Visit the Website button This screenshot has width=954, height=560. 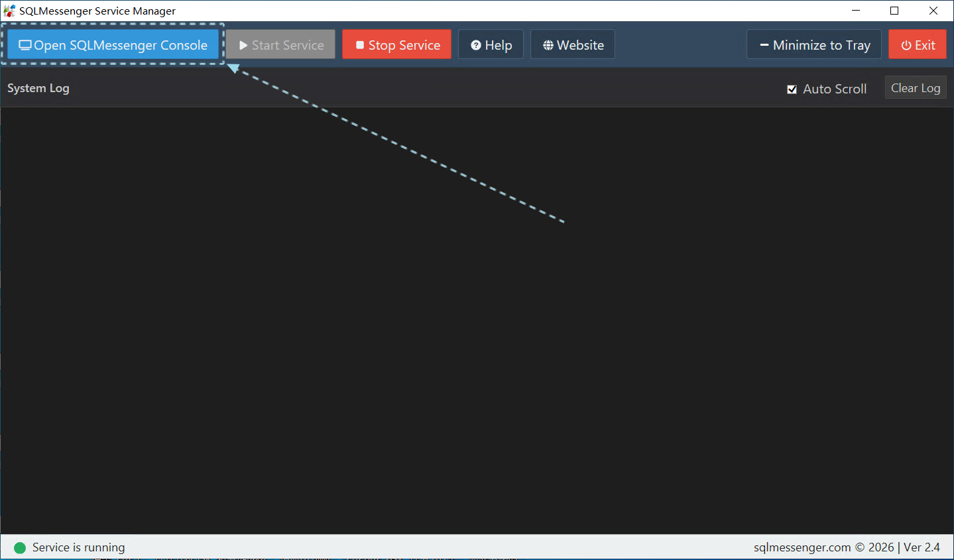tap(573, 44)
